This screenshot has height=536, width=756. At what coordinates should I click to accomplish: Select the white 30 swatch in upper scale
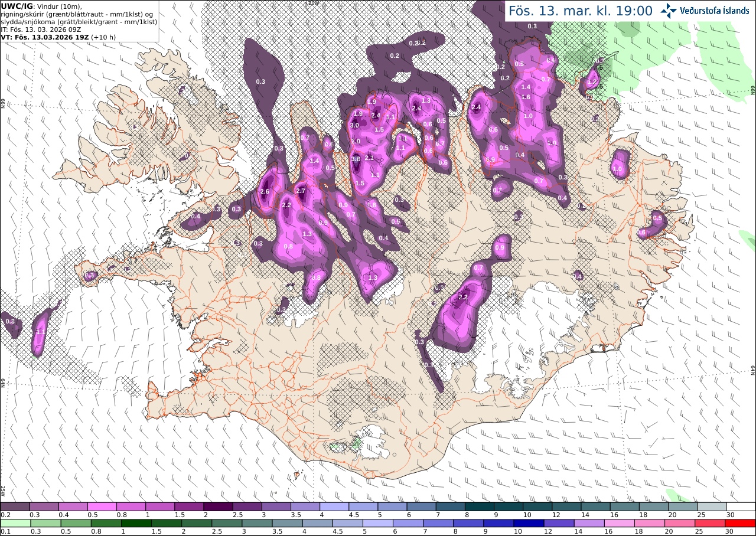(x=741, y=506)
